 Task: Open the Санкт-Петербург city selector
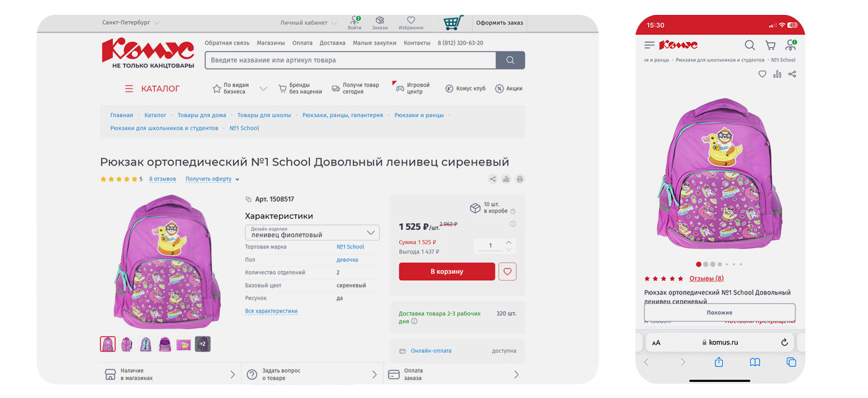click(130, 23)
